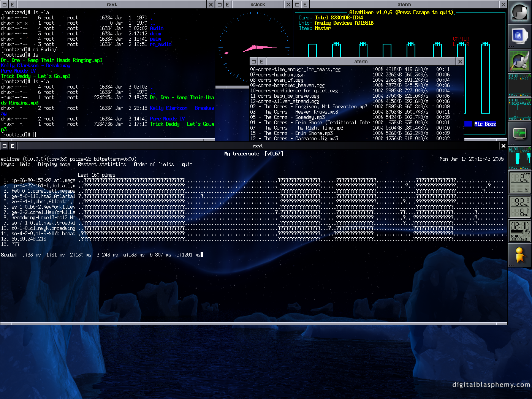Select Restart statistics in My traceroute

coord(102,165)
